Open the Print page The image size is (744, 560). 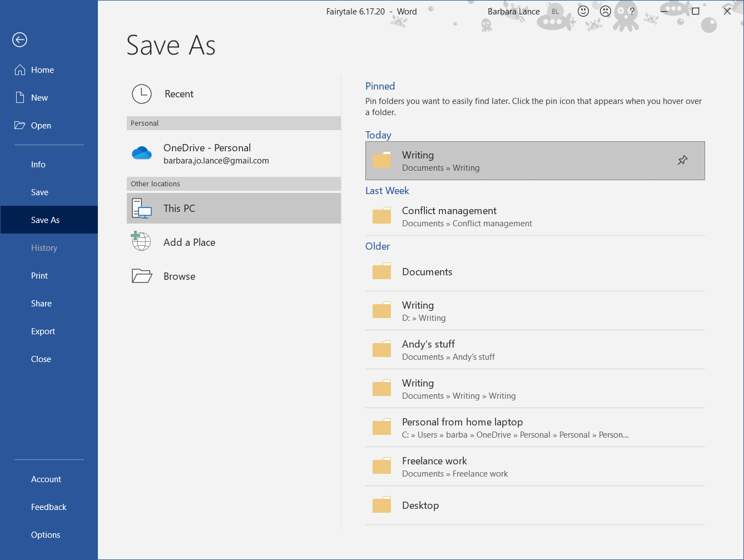tap(49, 276)
